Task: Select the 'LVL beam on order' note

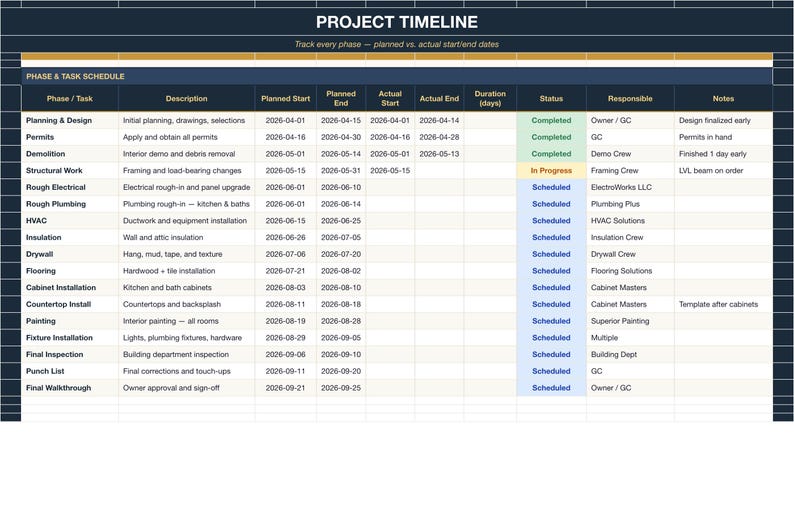Action: 723,170
